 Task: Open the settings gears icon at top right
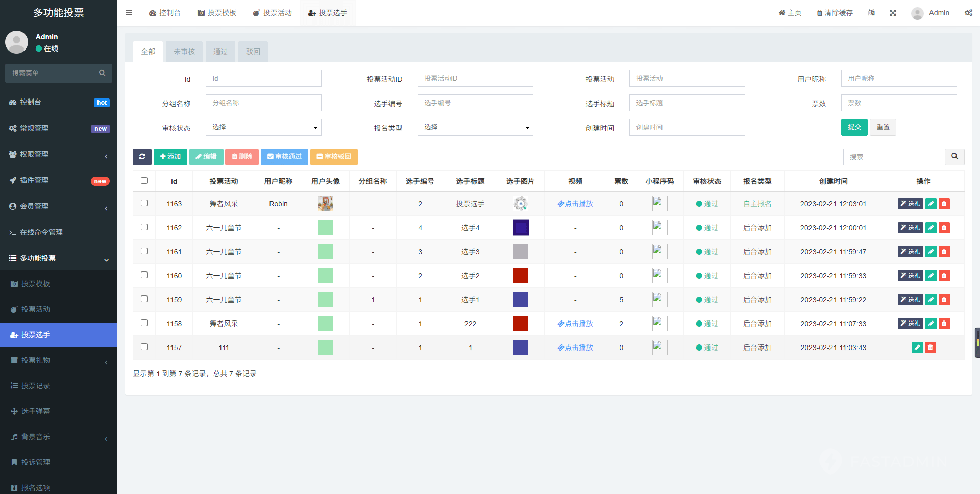(x=968, y=13)
